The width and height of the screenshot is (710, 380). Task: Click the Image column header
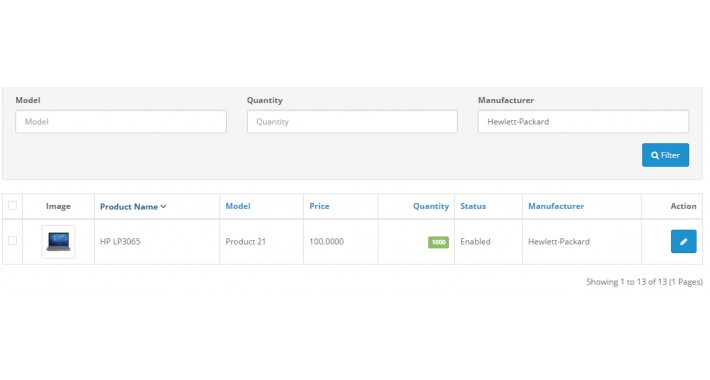click(58, 206)
